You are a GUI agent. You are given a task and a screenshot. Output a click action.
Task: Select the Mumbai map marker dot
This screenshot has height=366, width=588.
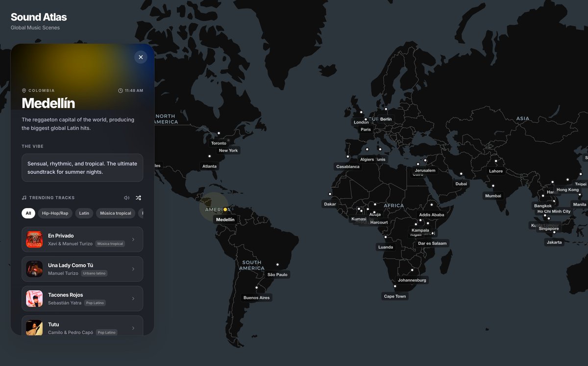493,185
